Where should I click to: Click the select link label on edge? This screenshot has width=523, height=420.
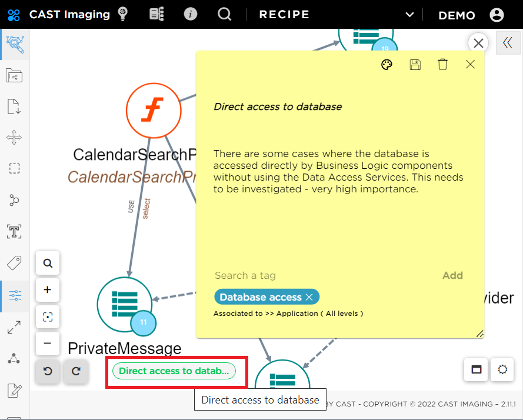tap(146, 209)
